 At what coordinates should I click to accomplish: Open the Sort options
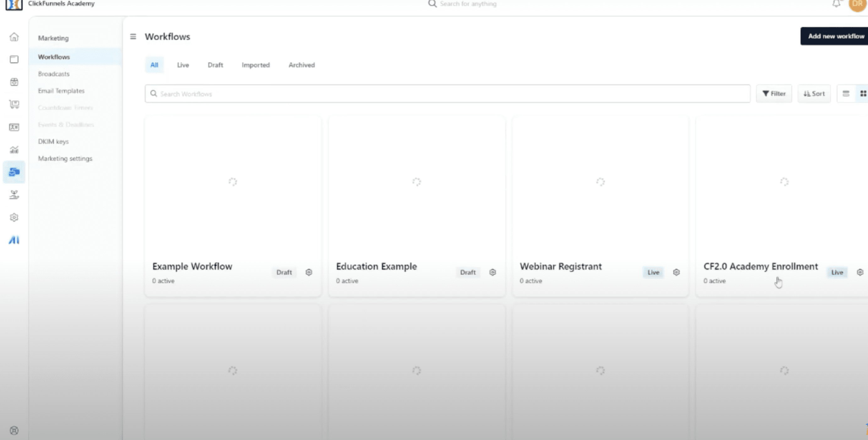tap(814, 93)
